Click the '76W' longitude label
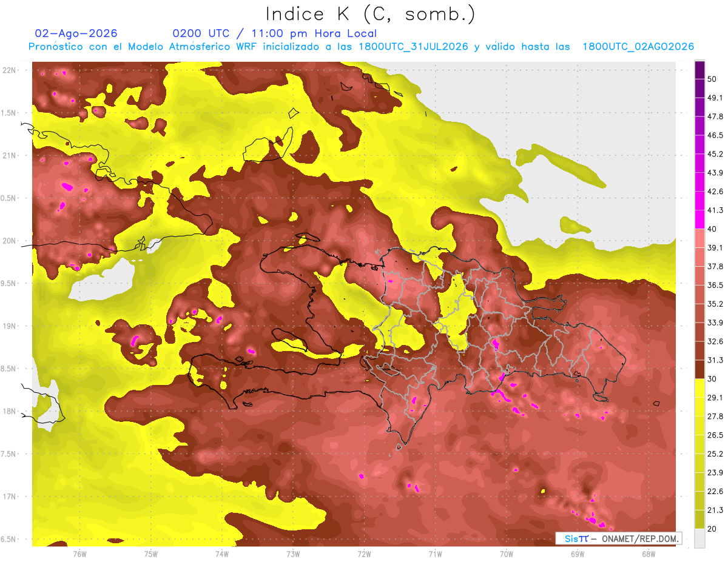The width and height of the screenshot is (728, 562). 79,554
